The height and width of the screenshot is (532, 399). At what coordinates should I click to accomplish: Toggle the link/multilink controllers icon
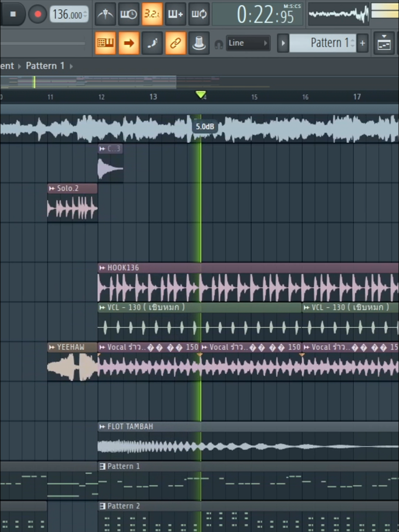point(175,43)
